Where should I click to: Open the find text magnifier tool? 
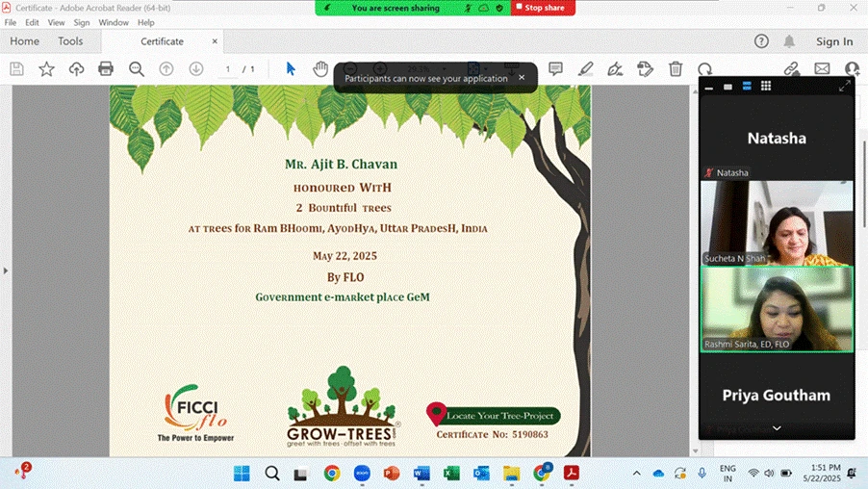(137, 69)
